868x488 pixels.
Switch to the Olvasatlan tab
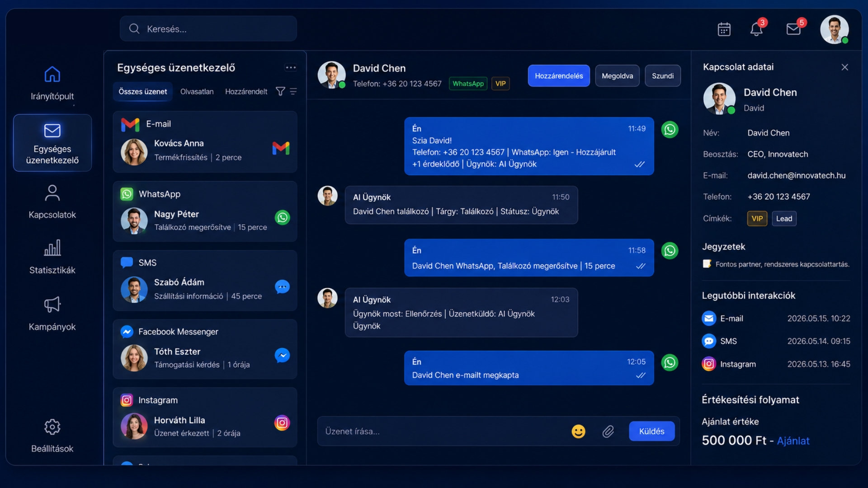pyautogui.click(x=197, y=92)
